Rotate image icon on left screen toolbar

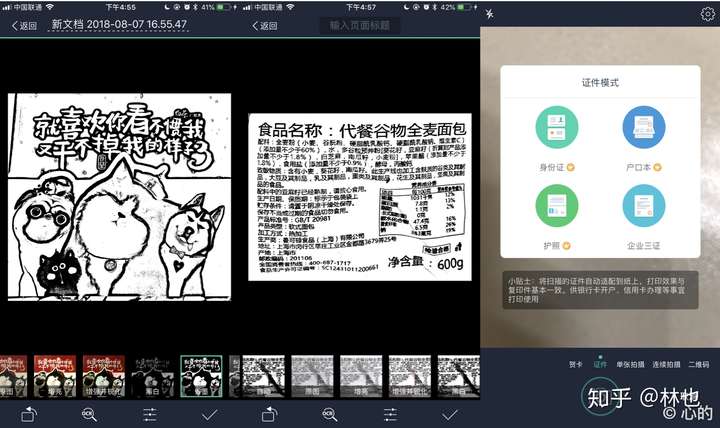[x=29, y=414]
